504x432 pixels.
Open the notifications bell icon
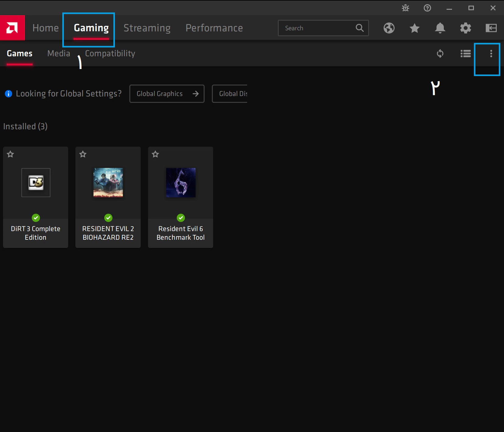(x=440, y=28)
